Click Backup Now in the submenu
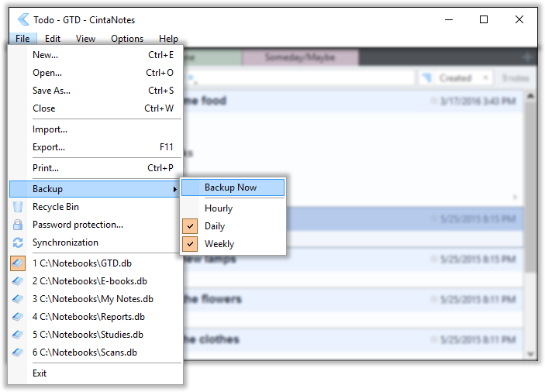Screen dimensions: 545x392 pyautogui.click(x=233, y=187)
